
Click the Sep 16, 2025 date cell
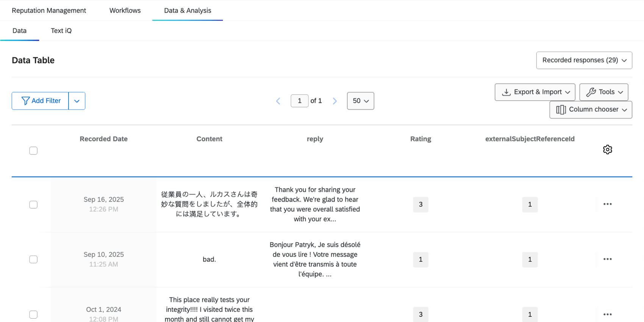pos(103,204)
